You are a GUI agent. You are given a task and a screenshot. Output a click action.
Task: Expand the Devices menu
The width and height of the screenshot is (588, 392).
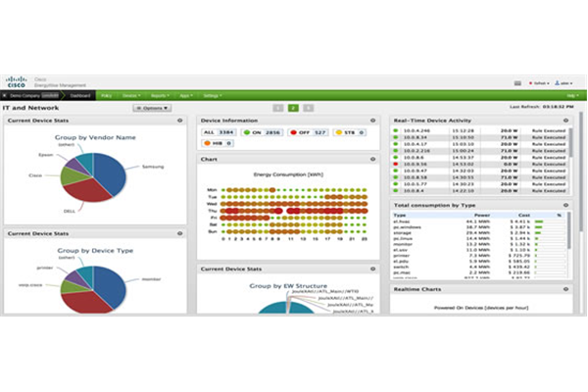(x=131, y=96)
